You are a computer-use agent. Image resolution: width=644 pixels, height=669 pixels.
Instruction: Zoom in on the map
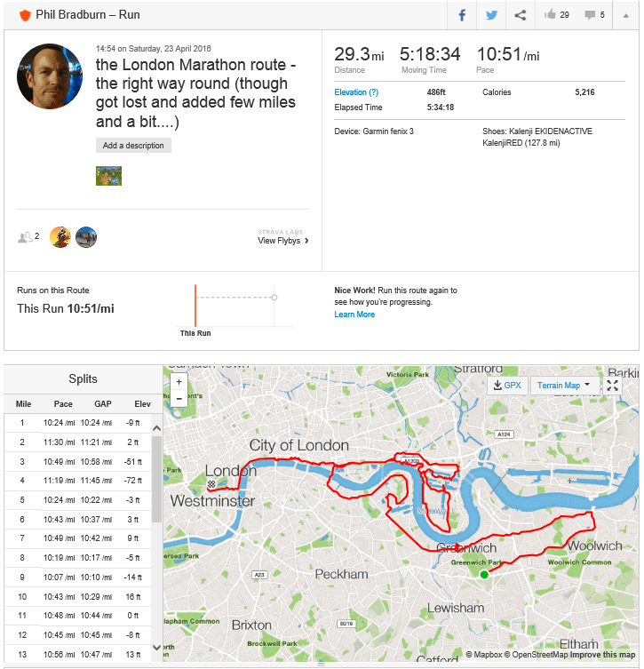pyautogui.click(x=179, y=381)
